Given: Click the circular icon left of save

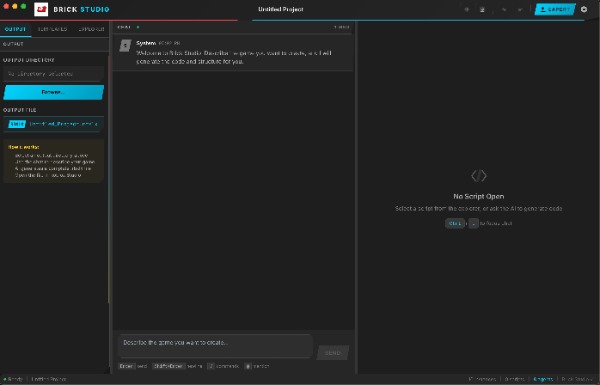Looking at the screenshot, I should click(x=467, y=9).
